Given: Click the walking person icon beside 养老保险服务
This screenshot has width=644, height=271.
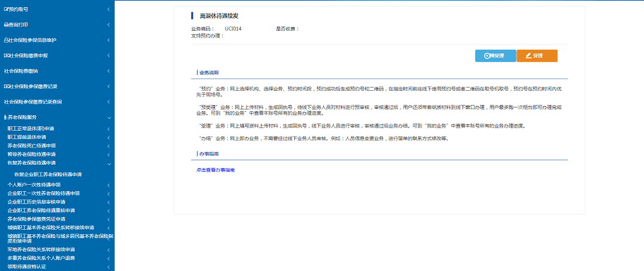Looking at the screenshot, I should click(6, 117).
